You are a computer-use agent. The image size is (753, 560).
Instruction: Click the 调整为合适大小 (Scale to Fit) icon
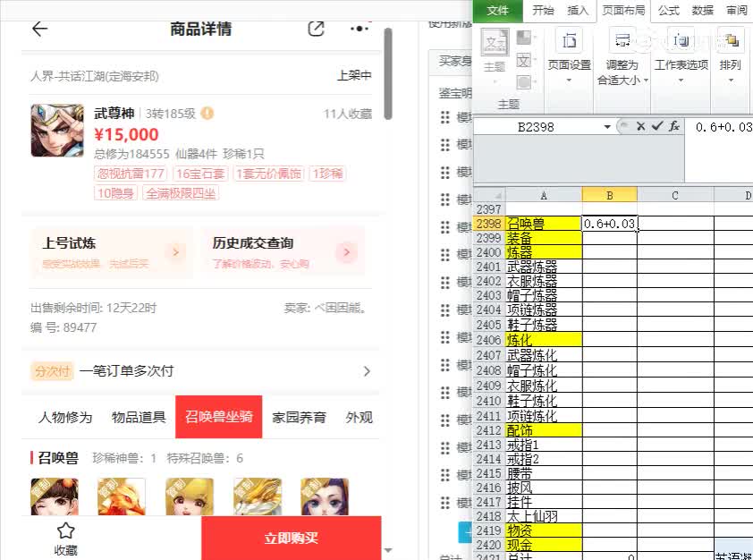click(x=622, y=42)
